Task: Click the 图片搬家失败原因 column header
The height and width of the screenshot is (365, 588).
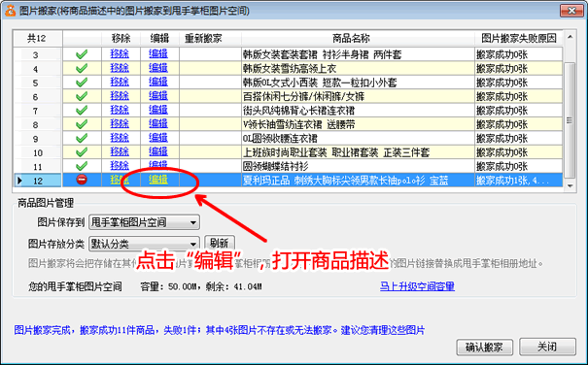Action: (519, 38)
